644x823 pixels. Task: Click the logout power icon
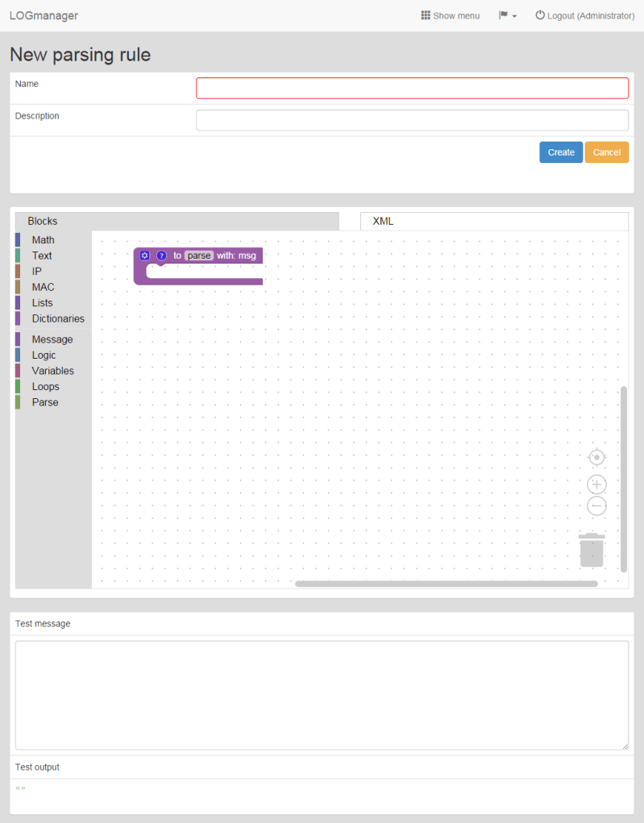pyautogui.click(x=539, y=15)
